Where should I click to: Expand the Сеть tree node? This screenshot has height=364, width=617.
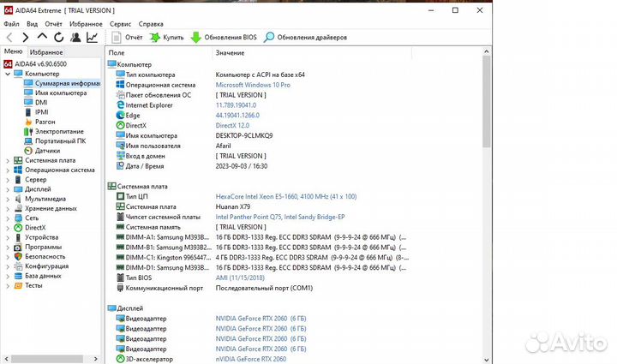(x=8, y=218)
